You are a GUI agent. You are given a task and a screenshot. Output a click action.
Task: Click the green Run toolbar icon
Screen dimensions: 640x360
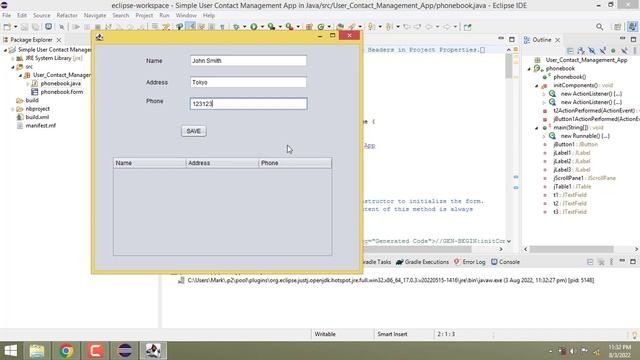coord(253,27)
